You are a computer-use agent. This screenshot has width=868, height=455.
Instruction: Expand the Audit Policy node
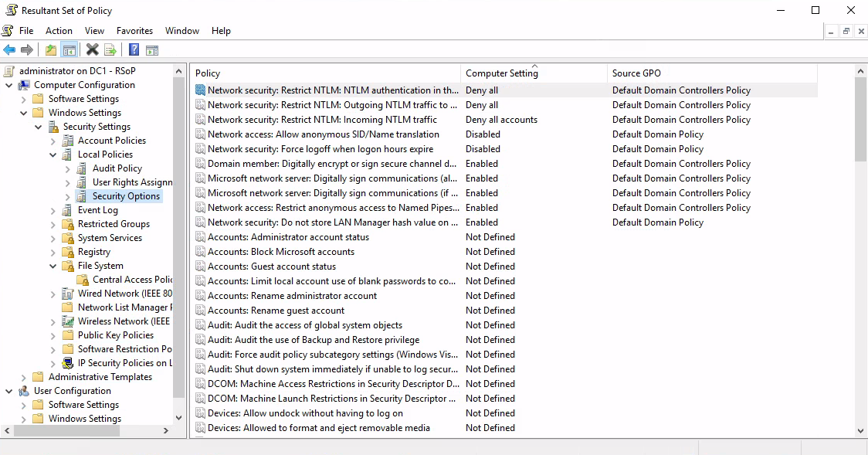67,169
